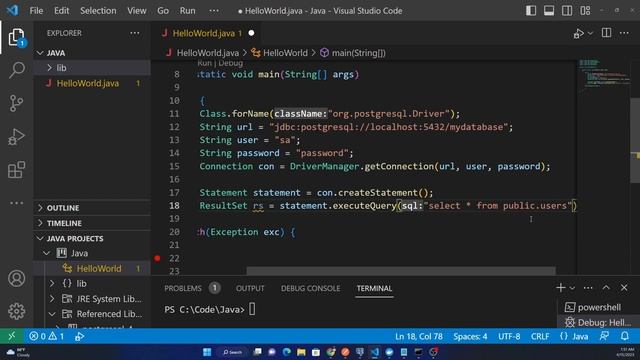Open the Accounts menu icon
The image size is (640, 360).
click(x=16, y=278)
